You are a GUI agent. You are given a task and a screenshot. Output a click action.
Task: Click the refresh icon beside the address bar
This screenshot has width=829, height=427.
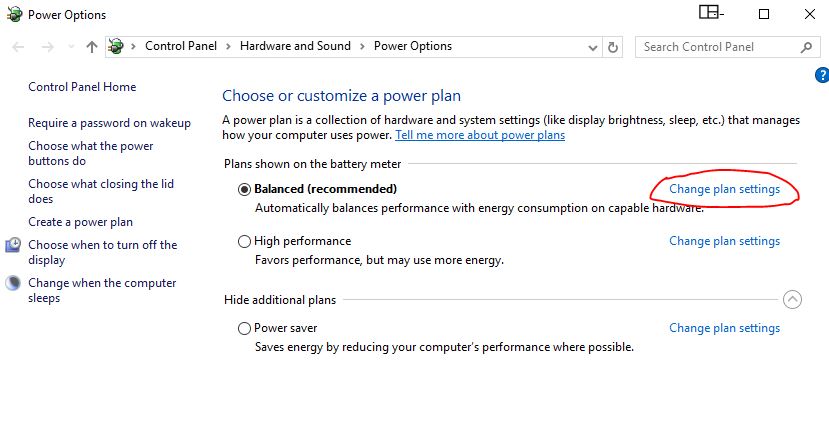pyautogui.click(x=613, y=47)
